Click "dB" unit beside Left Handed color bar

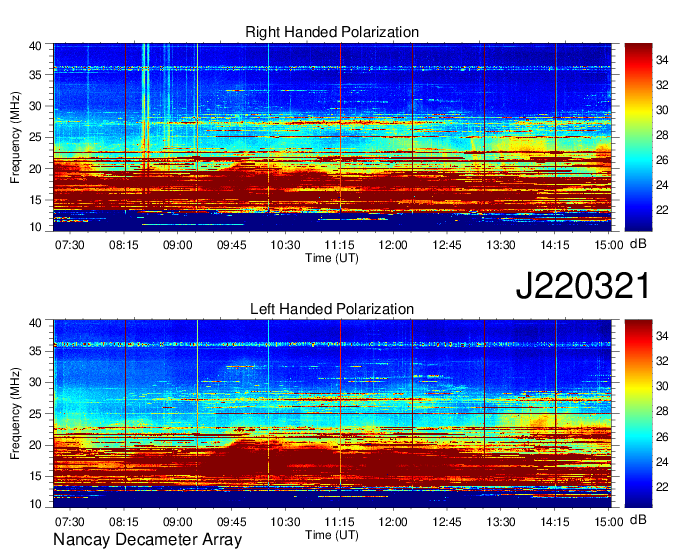tap(638, 520)
